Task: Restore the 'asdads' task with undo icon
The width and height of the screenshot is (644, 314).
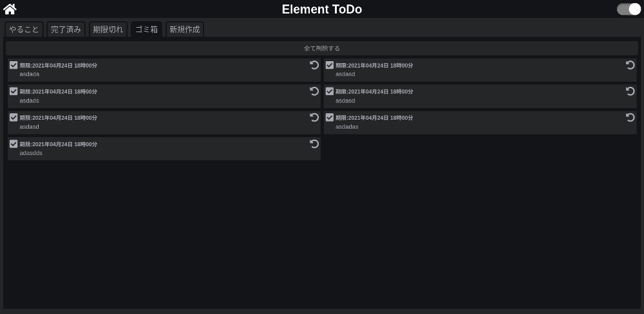Action: coord(314,91)
